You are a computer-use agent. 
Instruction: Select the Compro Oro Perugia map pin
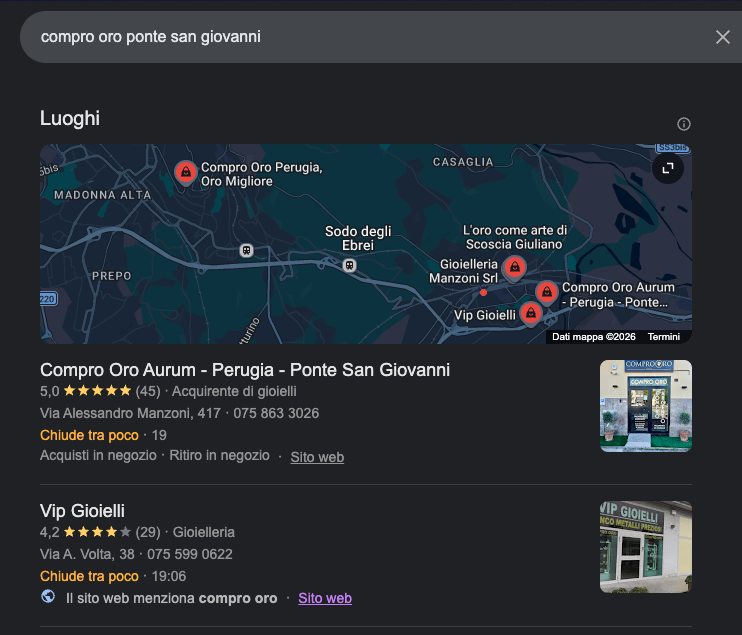coord(186,172)
